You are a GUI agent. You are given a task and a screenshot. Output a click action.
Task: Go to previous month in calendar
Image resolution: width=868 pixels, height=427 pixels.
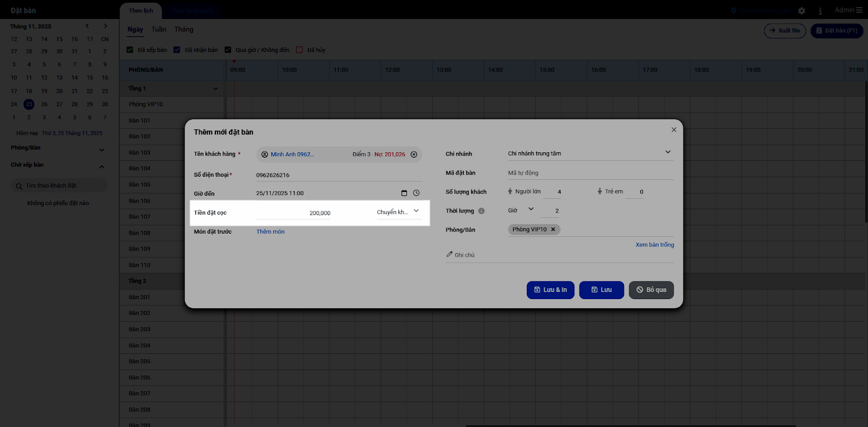pos(87,26)
